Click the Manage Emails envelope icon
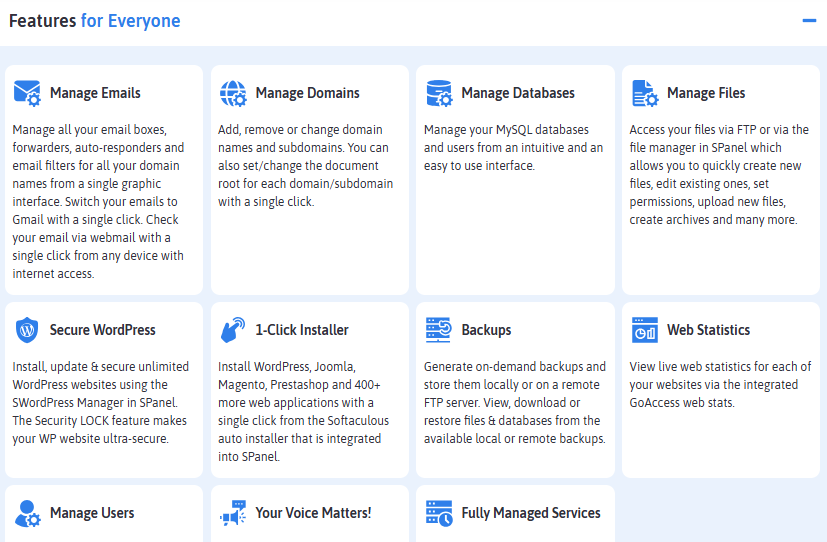The image size is (827, 542). (27, 93)
